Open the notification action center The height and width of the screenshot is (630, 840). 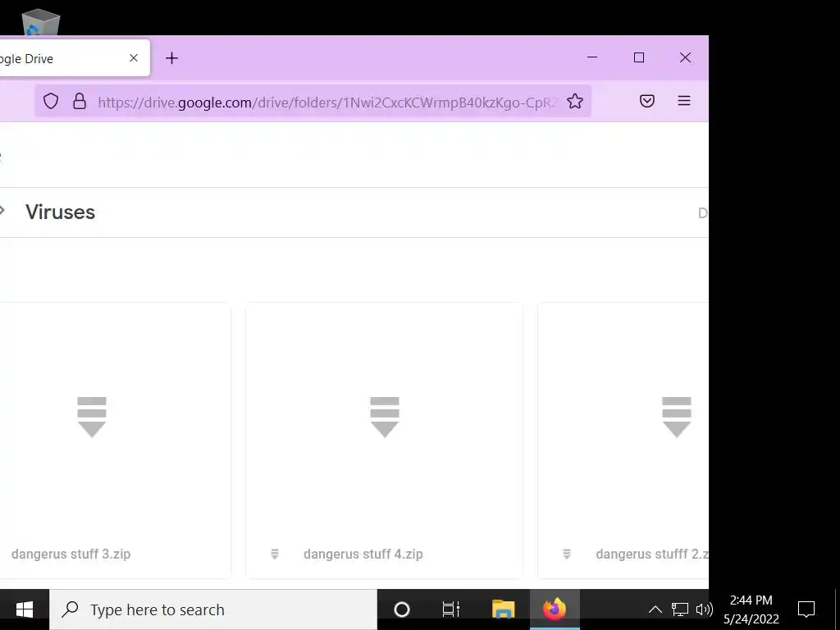click(x=806, y=609)
